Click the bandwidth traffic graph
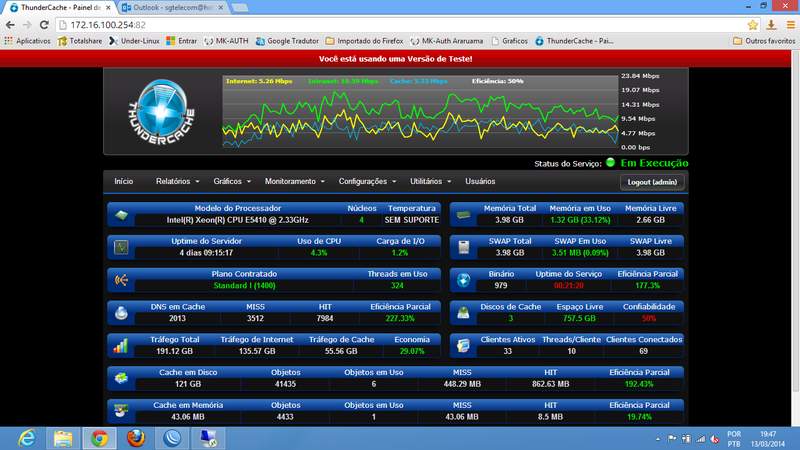Screen dimensions: 800x450 click(x=420, y=111)
